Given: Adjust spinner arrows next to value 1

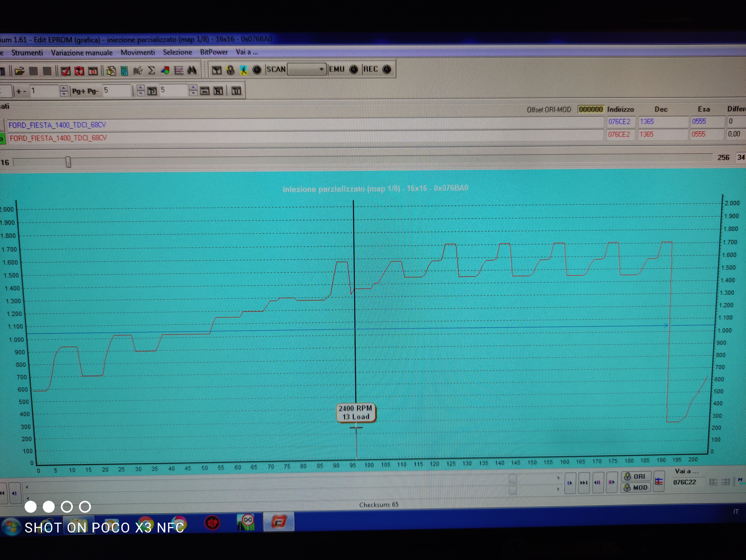Looking at the screenshot, I should click(64, 91).
